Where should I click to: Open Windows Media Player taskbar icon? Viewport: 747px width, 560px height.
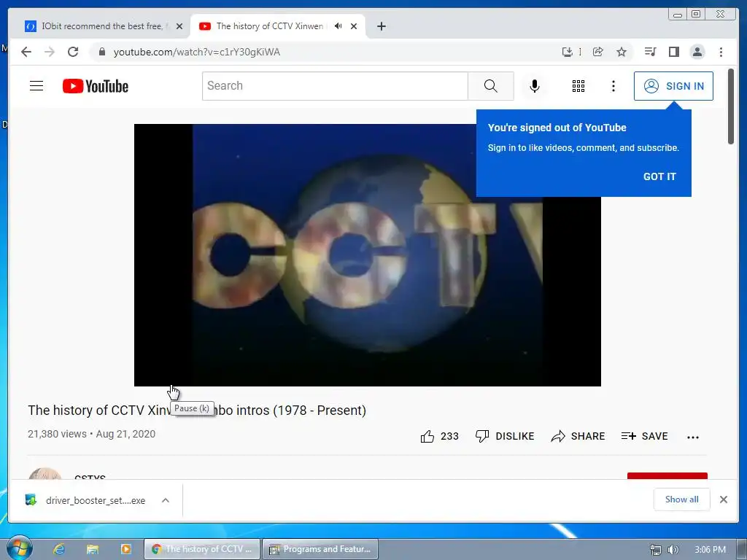[125, 549]
